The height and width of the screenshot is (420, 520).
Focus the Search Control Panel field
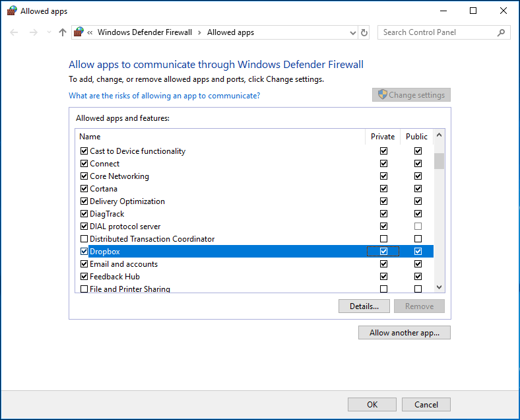(x=443, y=32)
